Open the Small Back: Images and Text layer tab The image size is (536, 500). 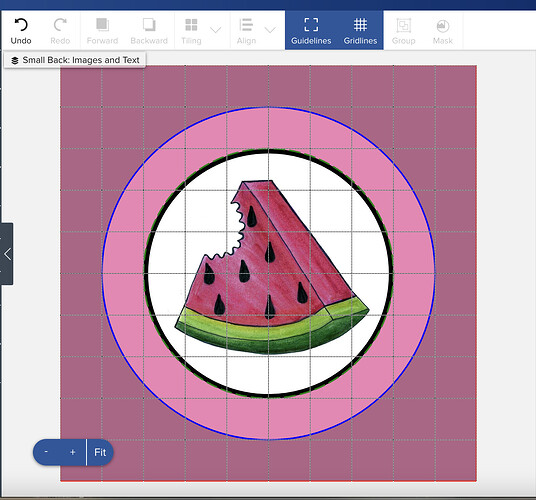(75, 60)
